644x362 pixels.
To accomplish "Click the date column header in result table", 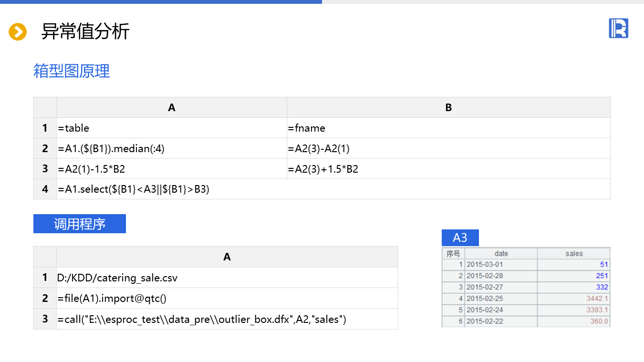I will click(501, 254).
